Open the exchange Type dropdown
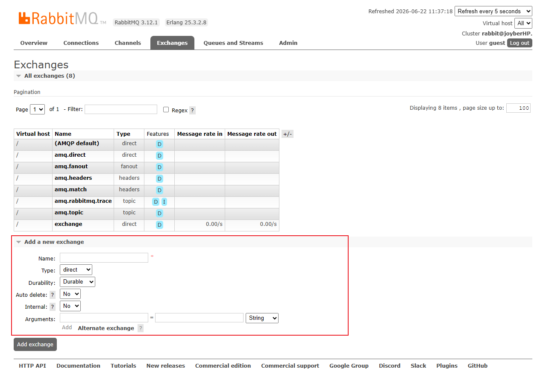This screenshot has height=392, width=546. point(76,269)
